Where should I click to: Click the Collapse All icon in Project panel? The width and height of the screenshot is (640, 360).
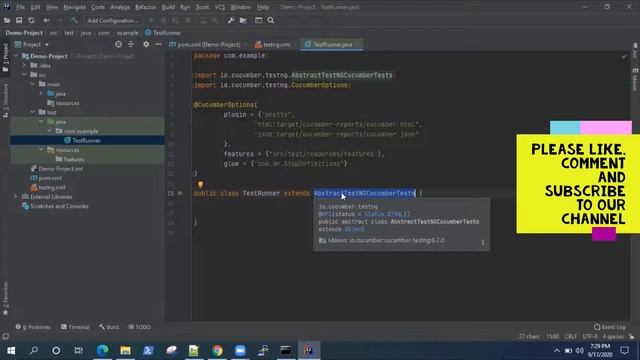131,44
